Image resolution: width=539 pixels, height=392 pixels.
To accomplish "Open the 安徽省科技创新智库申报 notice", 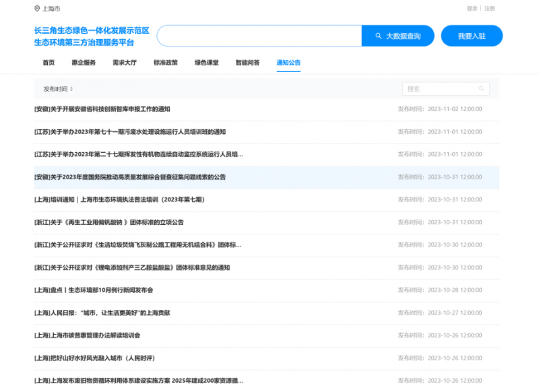I will point(102,109).
